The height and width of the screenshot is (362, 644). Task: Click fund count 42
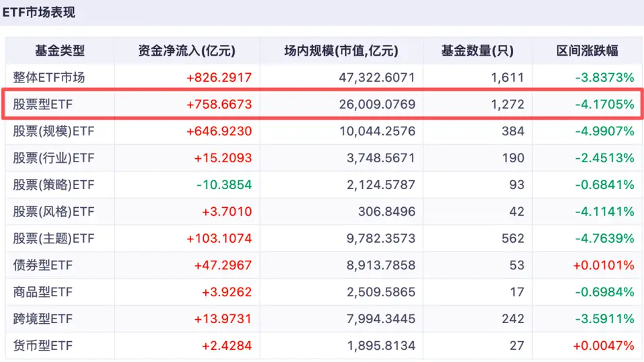coord(517,211)
